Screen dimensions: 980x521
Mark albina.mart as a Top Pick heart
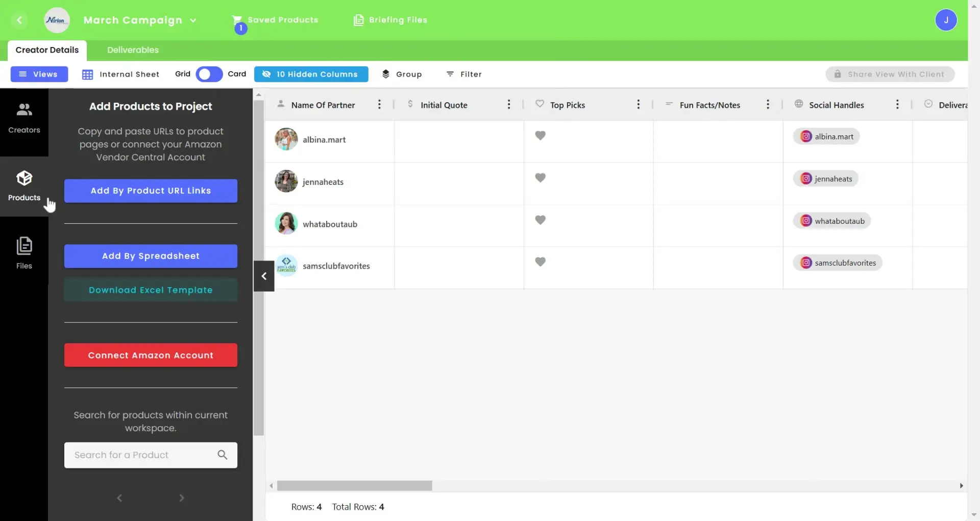[541, 135]
